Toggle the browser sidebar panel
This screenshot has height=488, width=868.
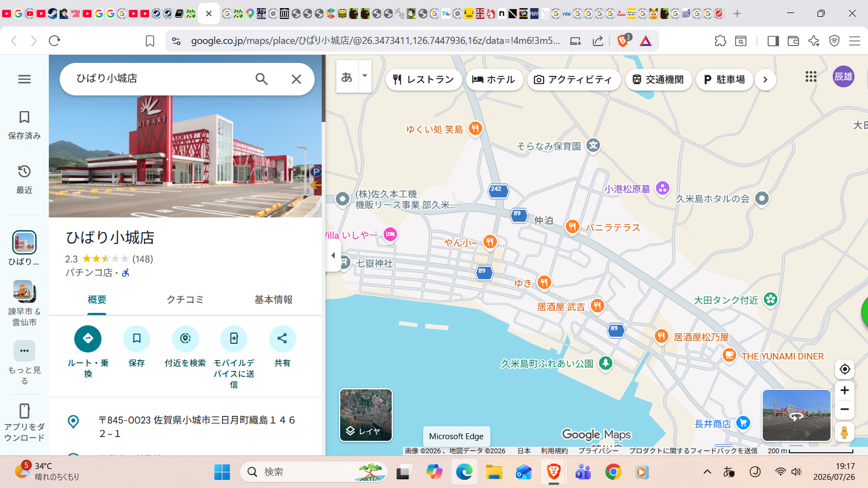coord(773,41)
